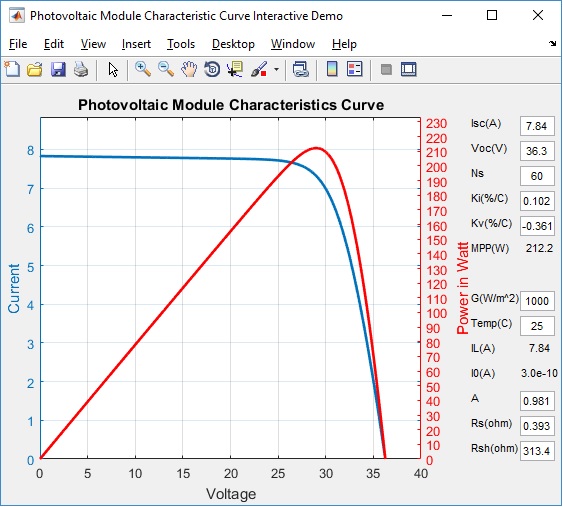Open the Insert menu
Screen dimensions: 563x507
tap(136, 44)
